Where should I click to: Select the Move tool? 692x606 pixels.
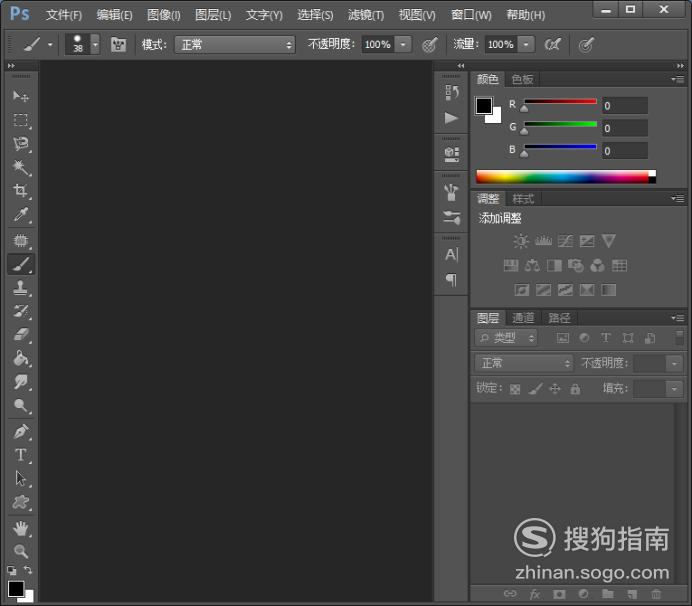pyautogui.click(x=20, y=96)
